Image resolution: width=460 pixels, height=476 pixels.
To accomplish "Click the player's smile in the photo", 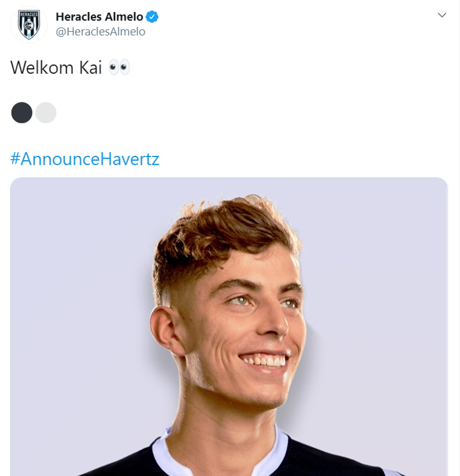I will click(262, 360).
